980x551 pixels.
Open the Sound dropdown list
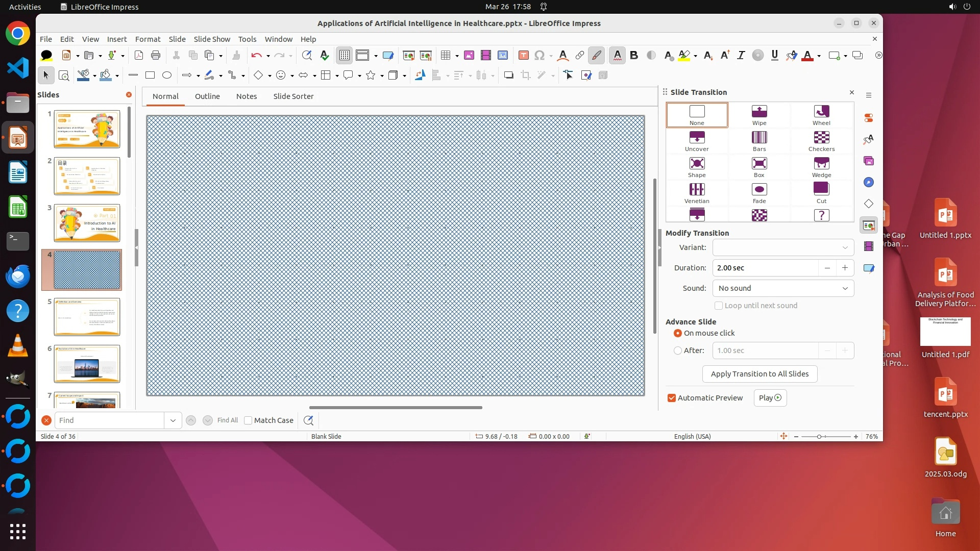pyautogui.click(x=783, y=288)
